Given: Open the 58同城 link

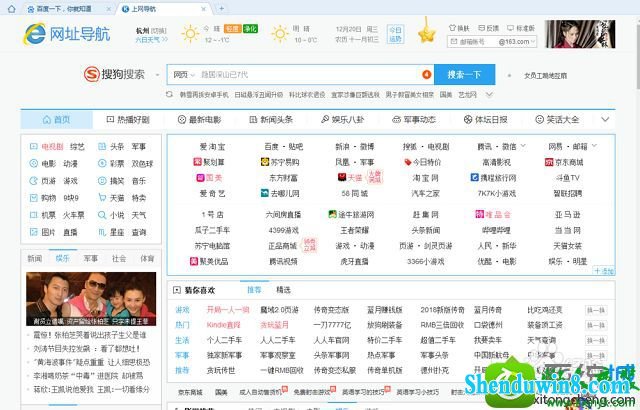Looking at the screenshot, I should point(354,193).
